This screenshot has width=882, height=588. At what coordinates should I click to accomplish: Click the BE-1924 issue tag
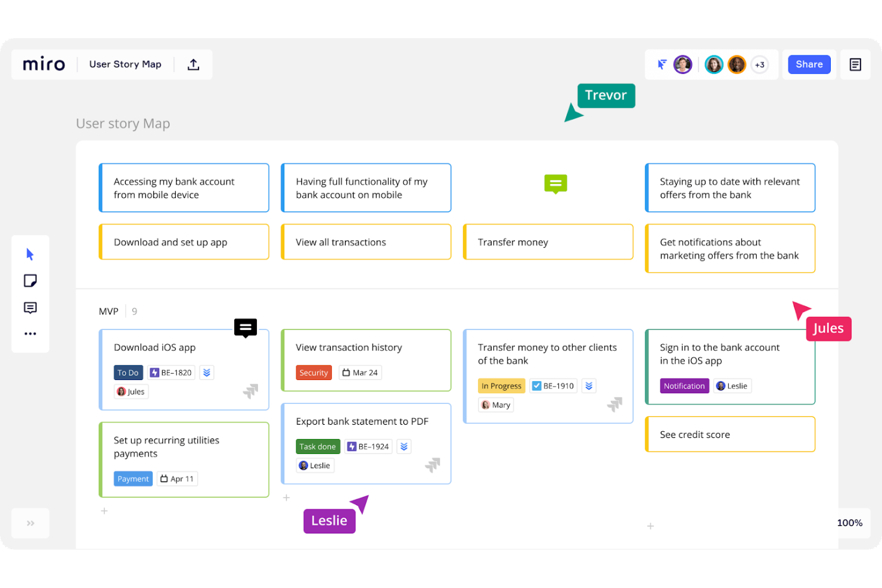coord(368,447)
